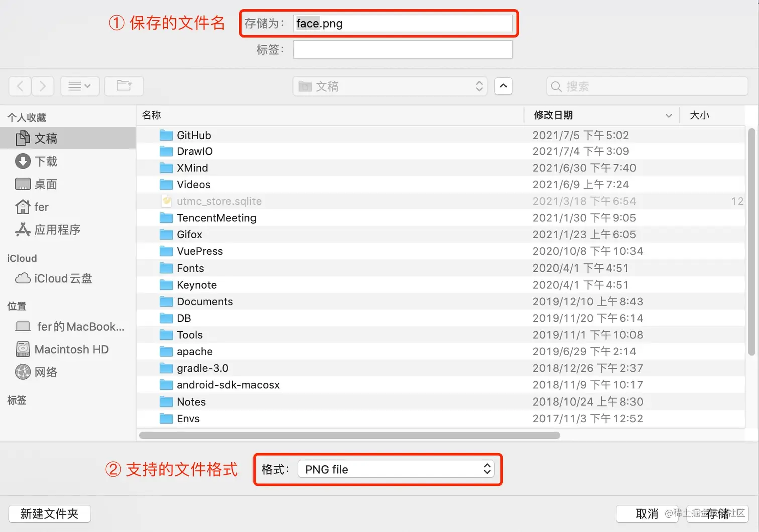Click the VuePress folder icon
This screenshot has width=759, height=532.
[166, 251]
